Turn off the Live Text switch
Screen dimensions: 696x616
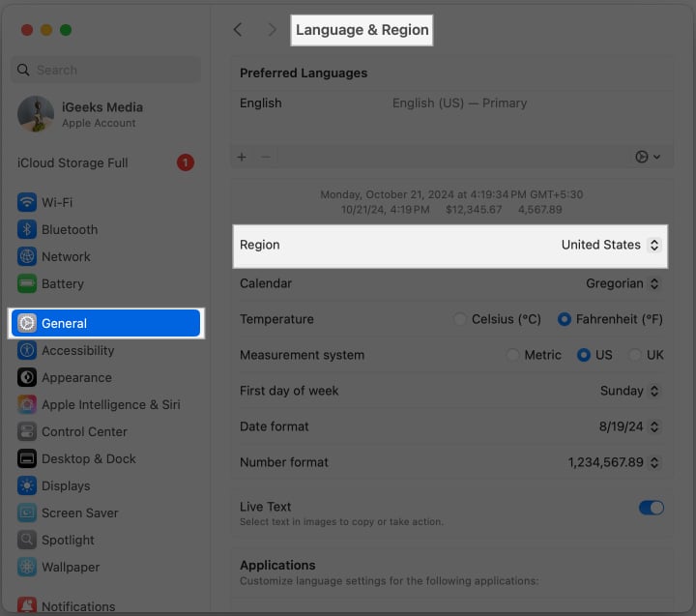(652, 508)
